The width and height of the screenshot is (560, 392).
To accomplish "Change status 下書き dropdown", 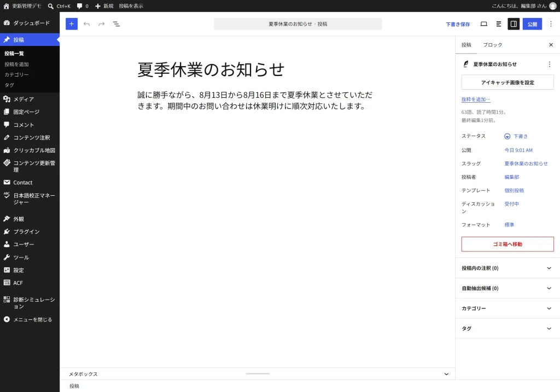I will [x=516, y=136].
